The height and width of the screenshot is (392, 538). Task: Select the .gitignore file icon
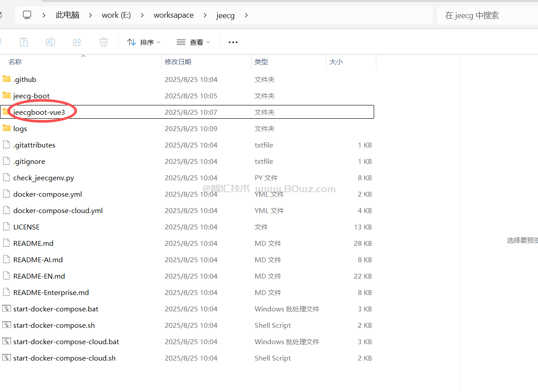[x=6, y=161]
